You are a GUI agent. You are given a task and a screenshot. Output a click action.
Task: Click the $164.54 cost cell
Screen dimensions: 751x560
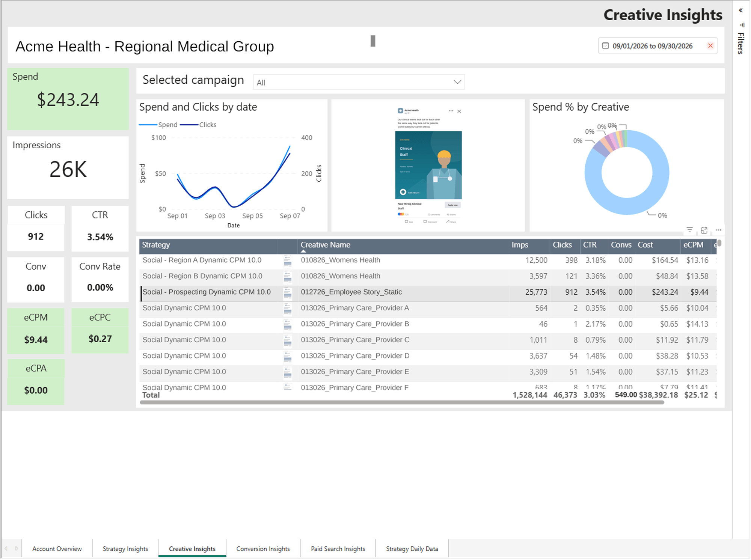[665, 260]
